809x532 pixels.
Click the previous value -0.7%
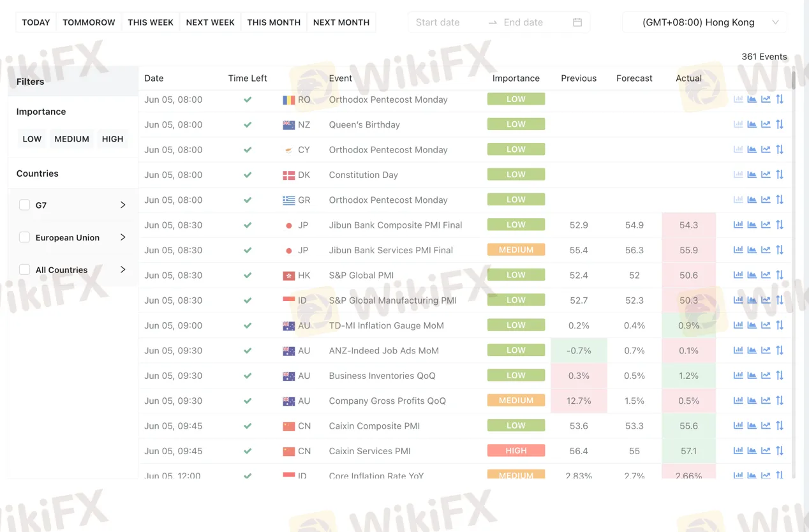tap(579, 350)
